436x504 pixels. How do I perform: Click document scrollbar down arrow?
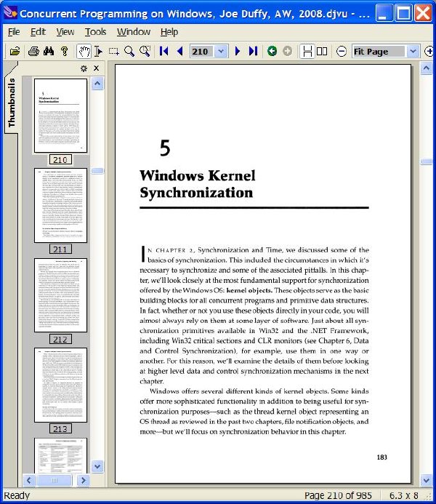(x=427, y=480)
